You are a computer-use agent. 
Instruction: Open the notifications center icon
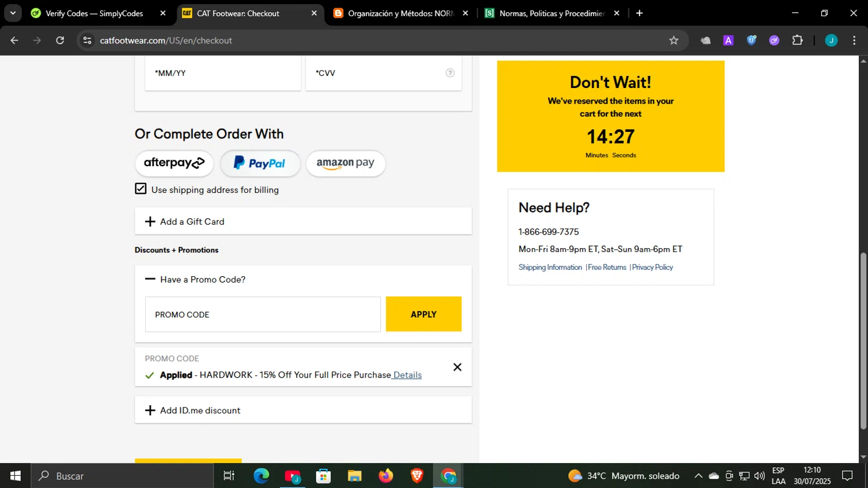coord(848,476)
